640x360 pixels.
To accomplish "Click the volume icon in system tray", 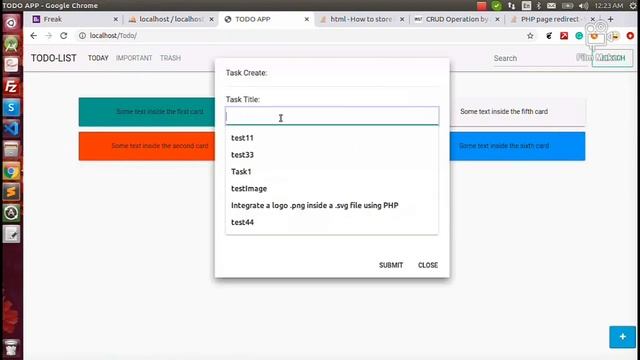I will (583, 6).
